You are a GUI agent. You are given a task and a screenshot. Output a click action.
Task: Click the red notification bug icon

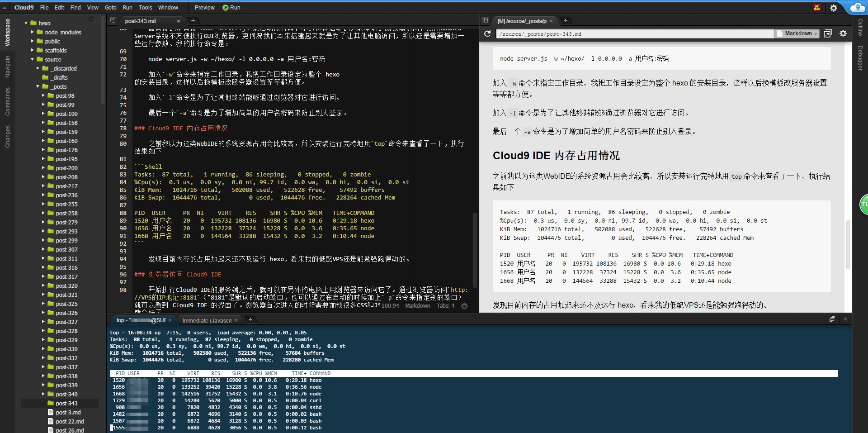[x=816, y=8]
